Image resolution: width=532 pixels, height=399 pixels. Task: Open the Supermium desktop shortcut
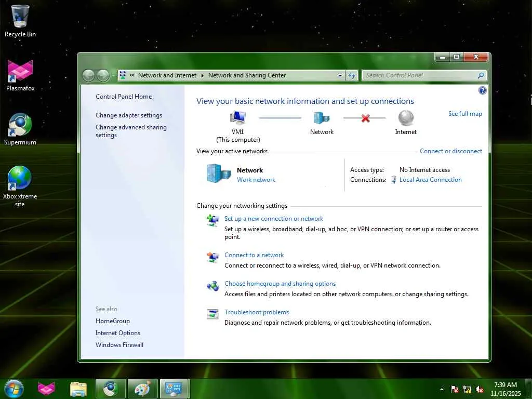pos(20,129)
